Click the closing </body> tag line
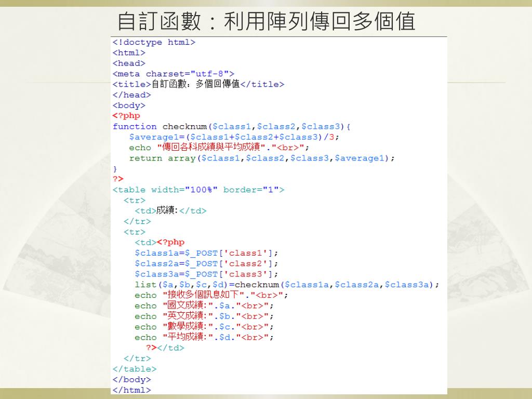The image size is (532, 399). (131, 380)
